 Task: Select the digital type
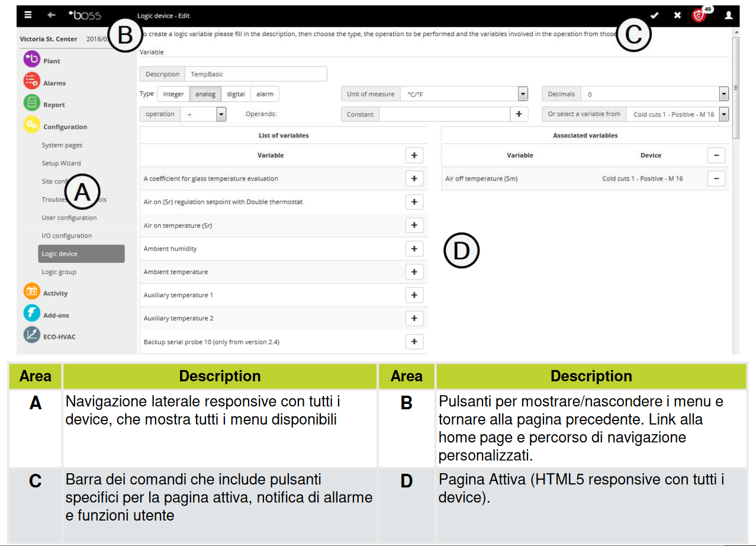(236, 94)
